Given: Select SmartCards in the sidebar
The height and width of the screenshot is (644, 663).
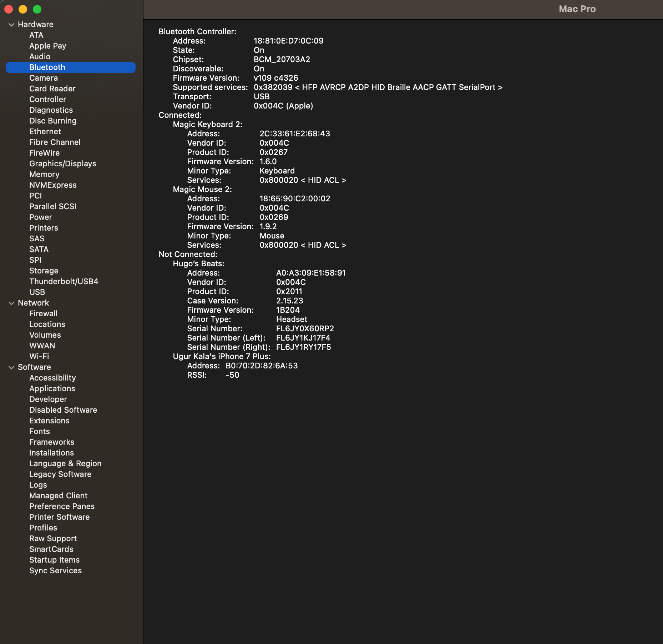Looking at the screenshot, I should coord(51,549).
